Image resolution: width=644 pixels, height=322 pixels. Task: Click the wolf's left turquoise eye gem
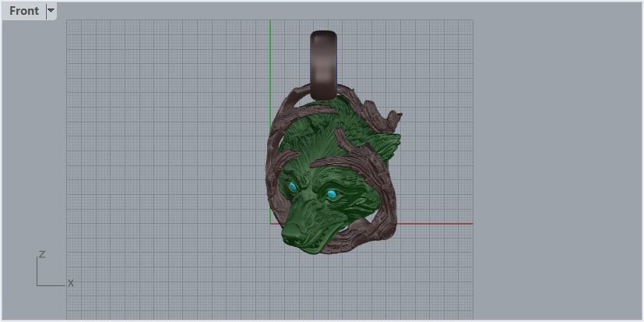(293, 188)
